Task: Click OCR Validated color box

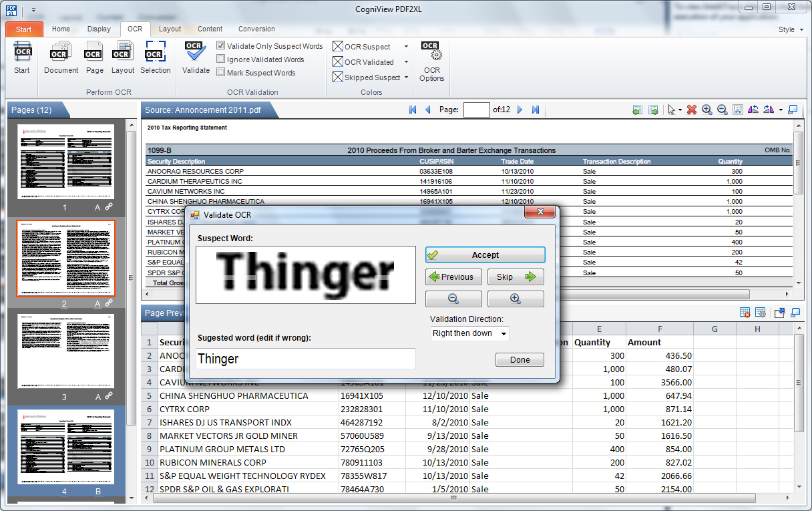Action: [x=338, y=62]
